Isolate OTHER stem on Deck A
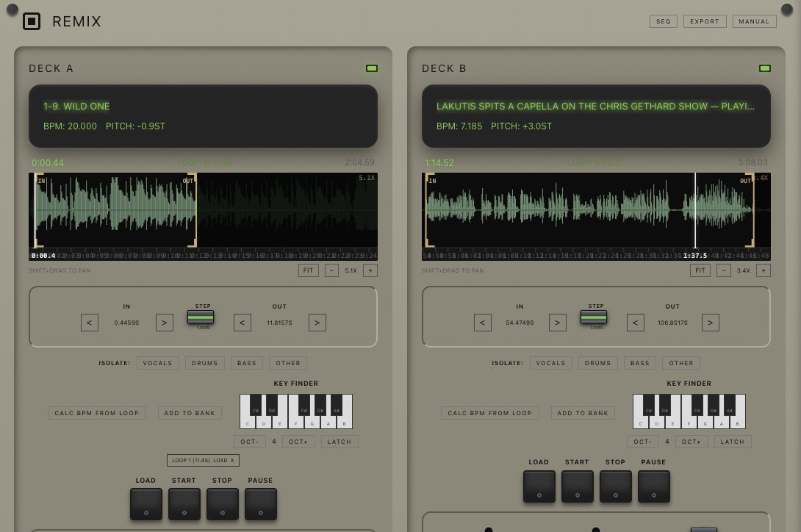Image resolution: width=801 pixels, height=532 pixels. pyautogui.click(x=288, y=363)
